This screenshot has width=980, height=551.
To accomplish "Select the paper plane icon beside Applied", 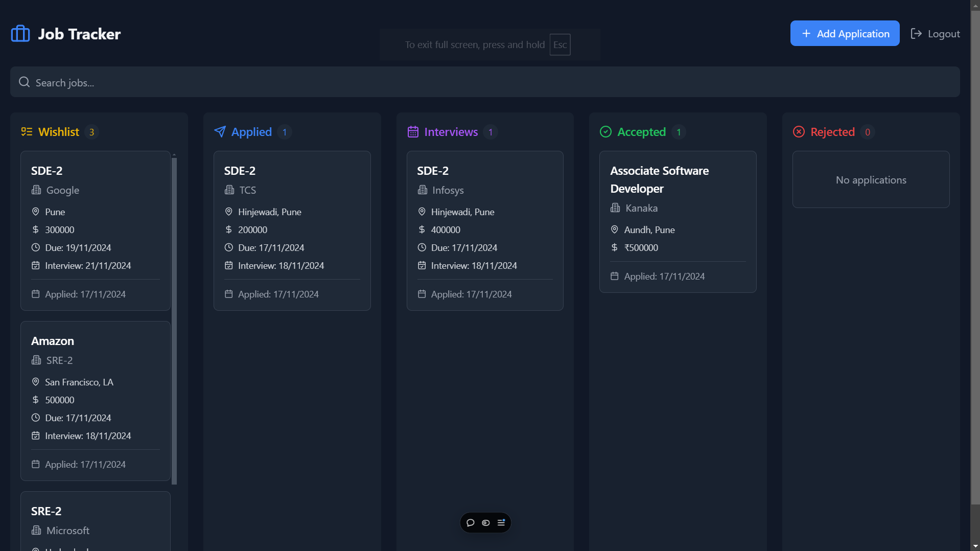I will 220,131.
